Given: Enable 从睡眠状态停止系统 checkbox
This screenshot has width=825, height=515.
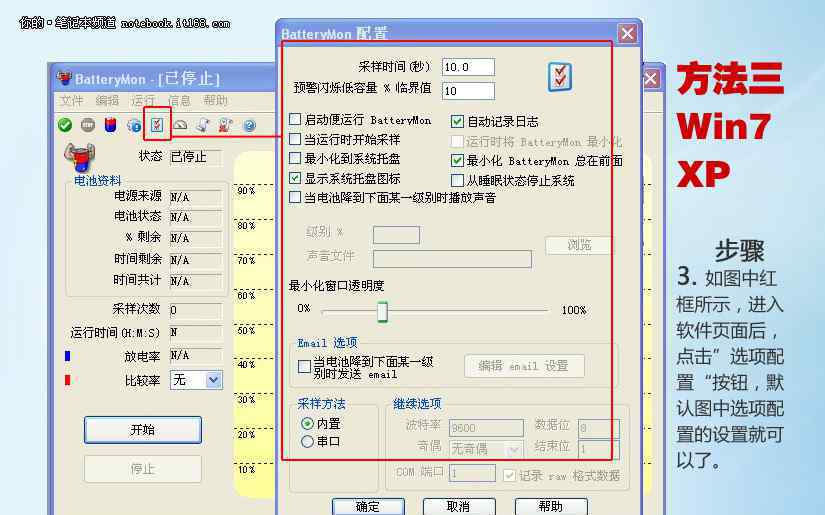Looking at the screenshot, I should tap(457, 180).
